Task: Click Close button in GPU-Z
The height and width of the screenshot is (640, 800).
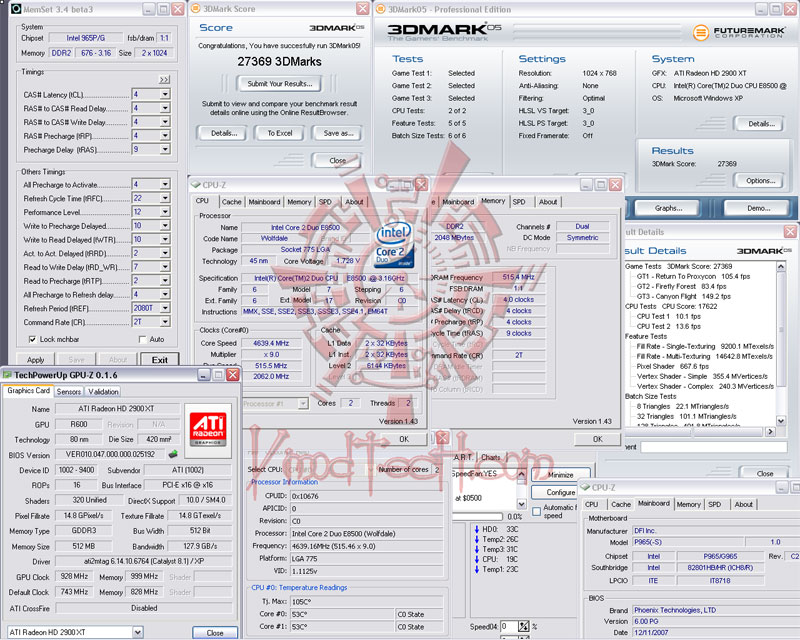Action: click(x=215, y=632)
